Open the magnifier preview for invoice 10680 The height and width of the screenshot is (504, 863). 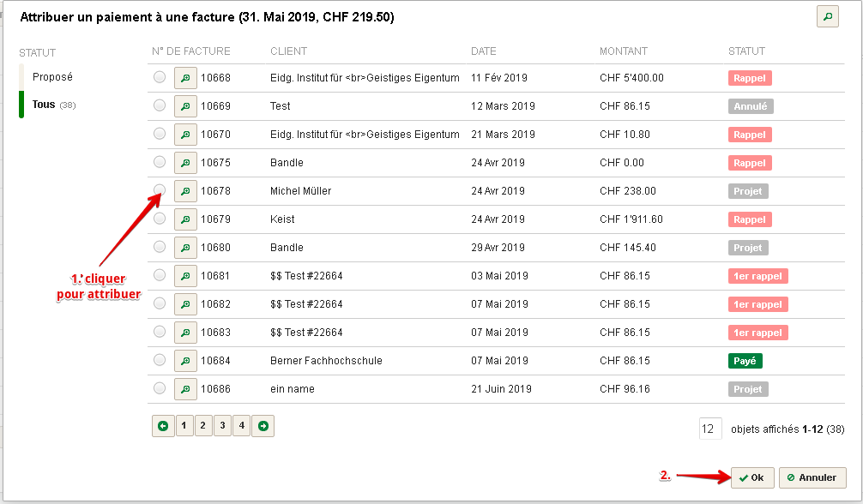[185, 248]
